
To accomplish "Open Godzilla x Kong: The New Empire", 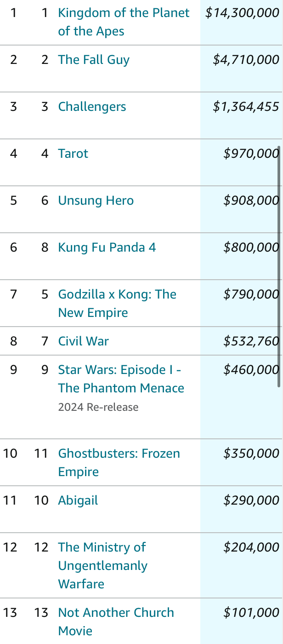I will (x=117, y=294).
